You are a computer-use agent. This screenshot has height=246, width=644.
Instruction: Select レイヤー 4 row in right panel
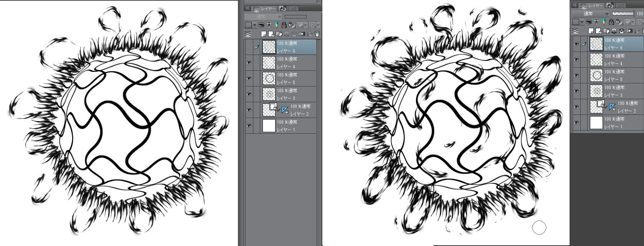608,60
